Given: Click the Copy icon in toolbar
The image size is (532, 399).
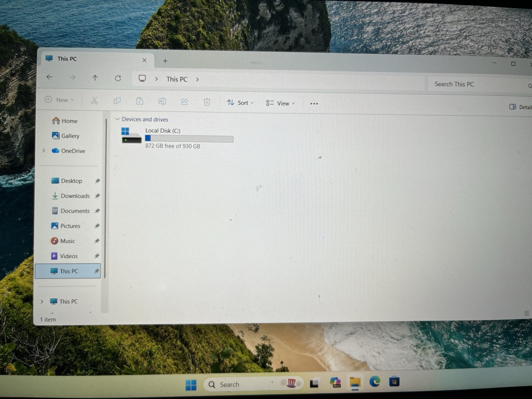Looking at the screenshot, I should pyautogui.click(x=117, y=101).
